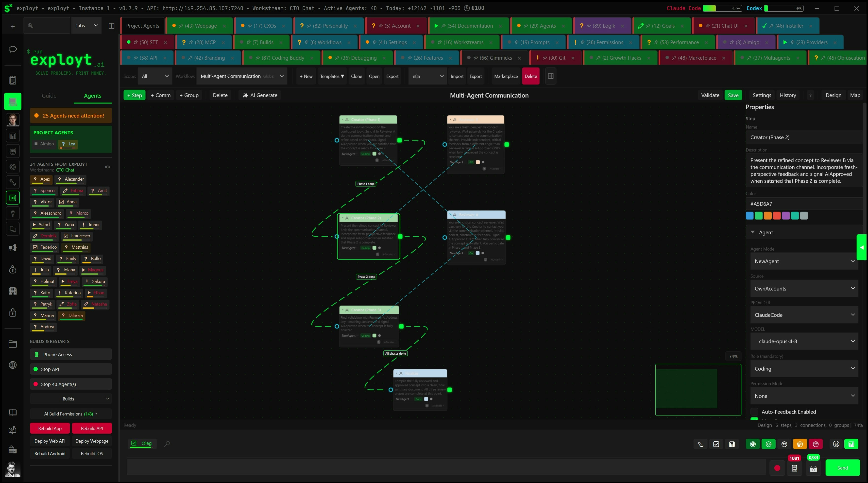The image size is (868, 483).
Task: Open the Scope All dropdown
Action: click(155, 76)
